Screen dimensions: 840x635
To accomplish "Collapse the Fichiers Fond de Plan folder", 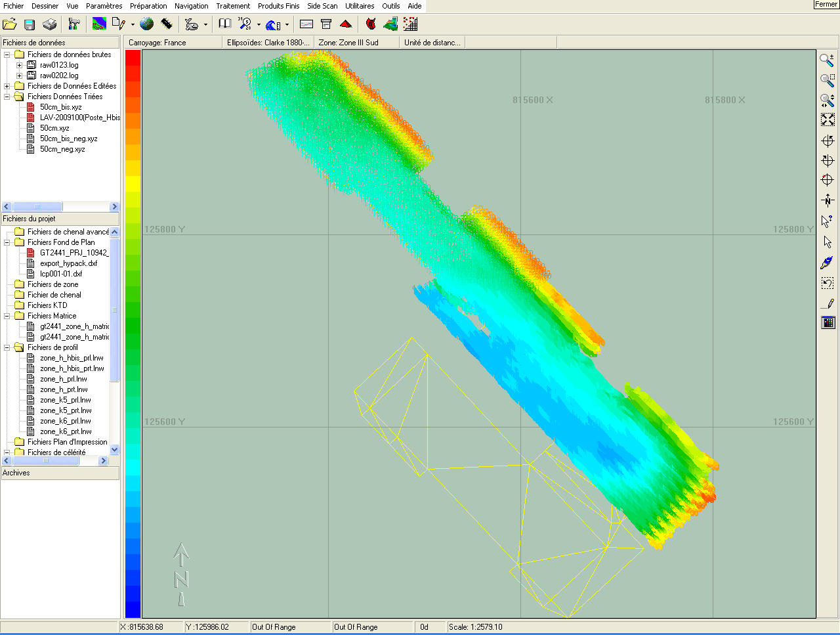I will point(7,242).
